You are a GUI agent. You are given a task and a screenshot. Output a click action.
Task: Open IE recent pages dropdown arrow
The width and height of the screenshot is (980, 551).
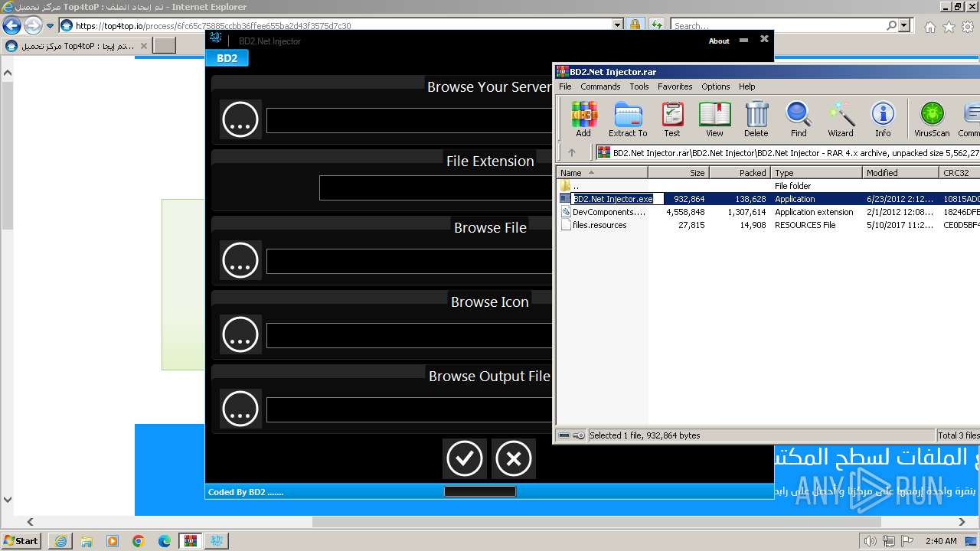pos(51,25)
